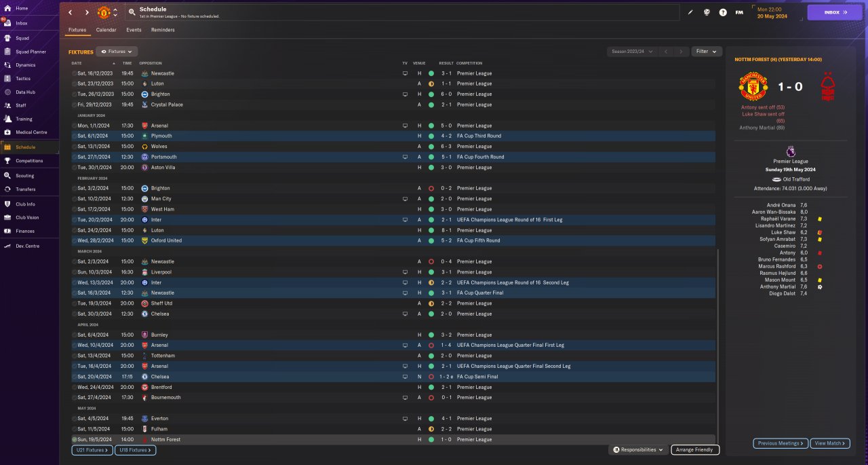
Task: Toggle the reminder circle for Burnley fixture
Action: (75, 335)
